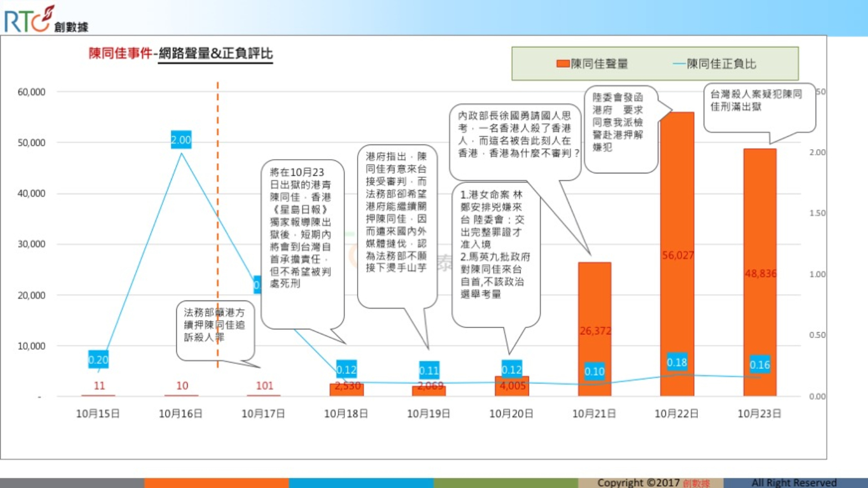Click the blue 2.00 data label at the line peak
This screenshot has width=868, height=488.
181,140
